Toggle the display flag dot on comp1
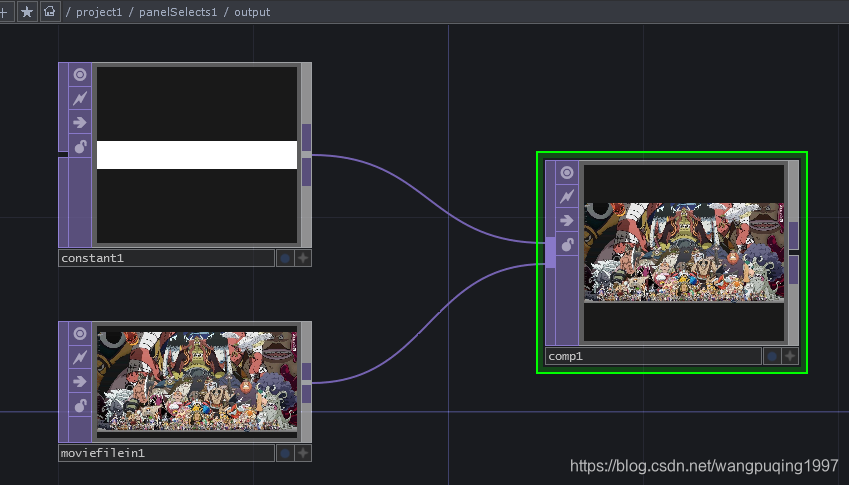The width and height of the screenshot is (849, 485). (x=772, y=356)
